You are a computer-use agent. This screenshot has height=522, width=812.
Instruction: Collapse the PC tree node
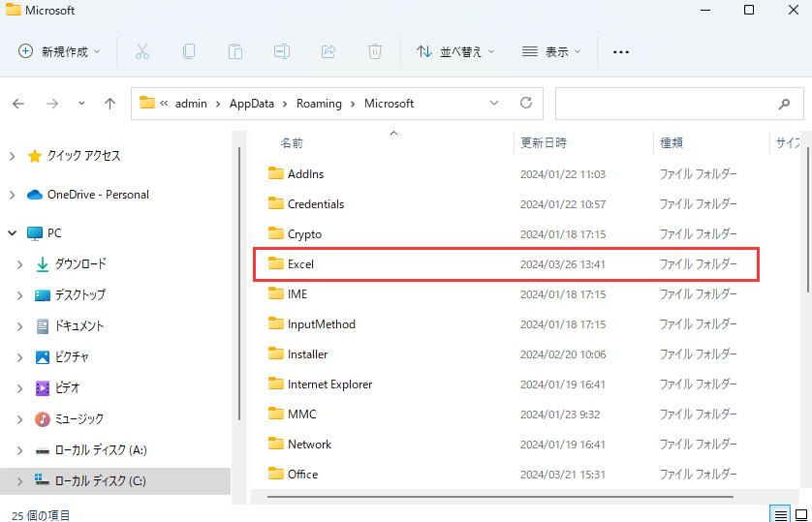coord(13,233)
